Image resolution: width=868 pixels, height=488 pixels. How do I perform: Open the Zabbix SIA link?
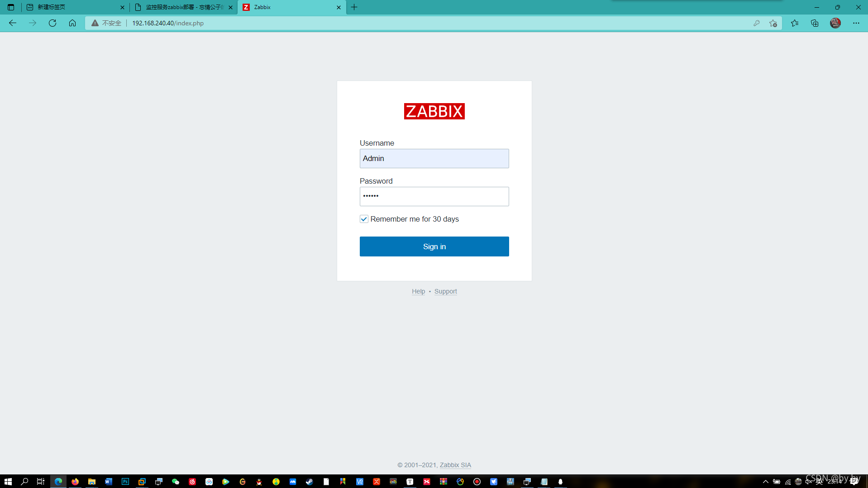click(x=455, y=465)
